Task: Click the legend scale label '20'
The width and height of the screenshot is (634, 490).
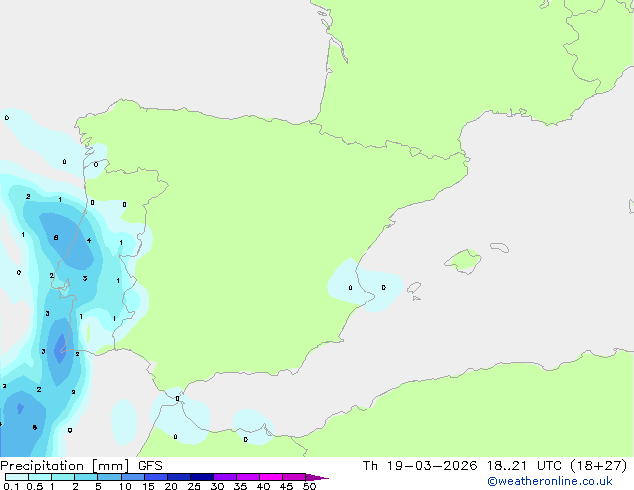Action: click(171, 486)
